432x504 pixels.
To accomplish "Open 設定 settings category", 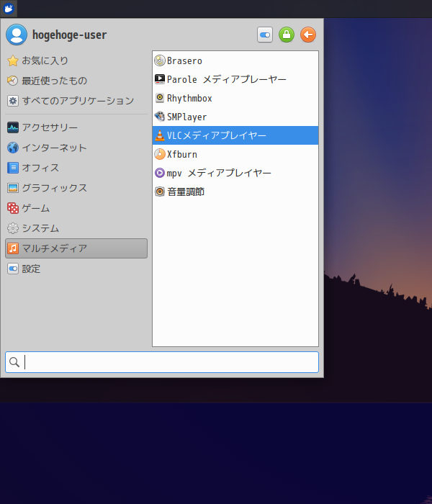I will point(76,269).
